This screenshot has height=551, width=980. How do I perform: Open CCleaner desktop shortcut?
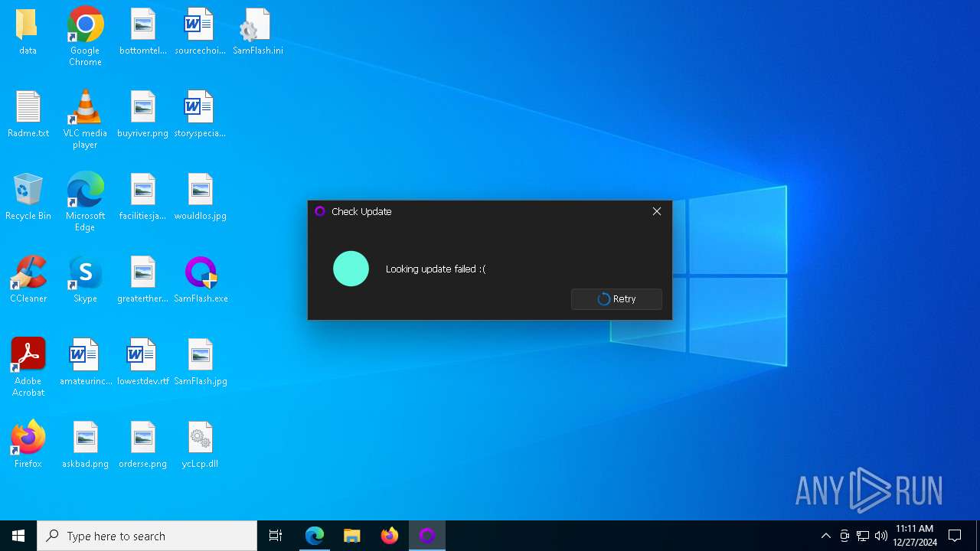coord(28,280)
